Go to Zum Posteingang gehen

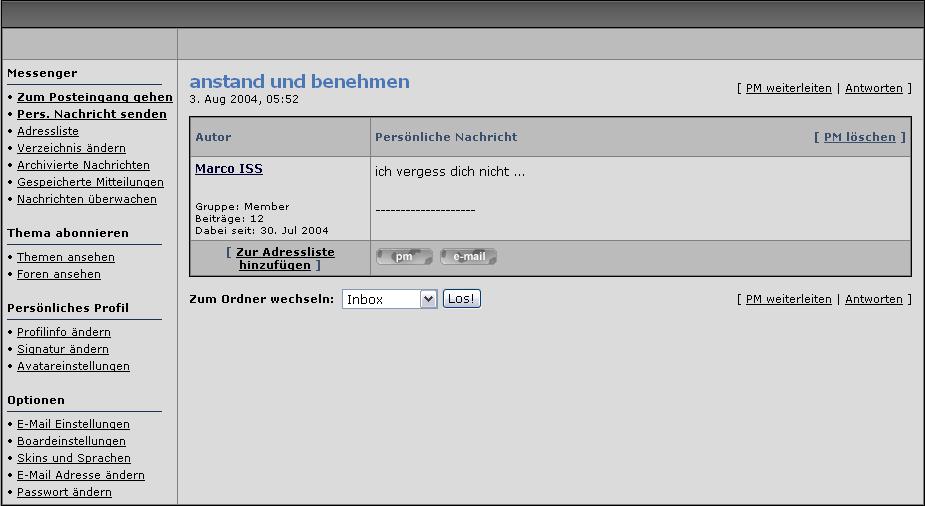click(x=94, y=97)
